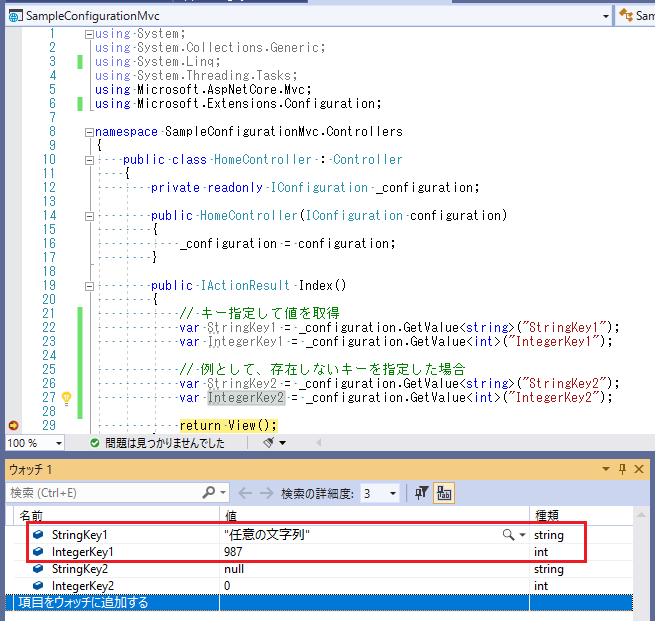The image size is (655, 621).
Task: Pin the Watch 1 window with auto-hide icon
Action: [622, 469]
